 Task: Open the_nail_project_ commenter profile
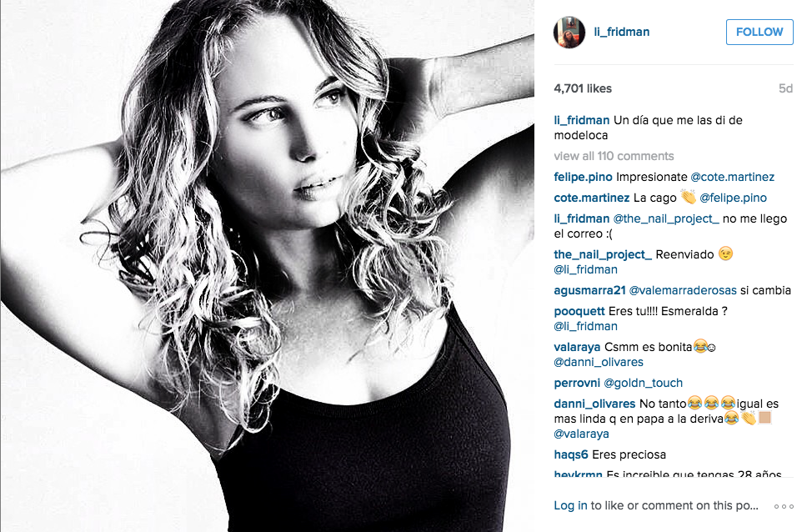pyautogui.click(x=603, y=254)
